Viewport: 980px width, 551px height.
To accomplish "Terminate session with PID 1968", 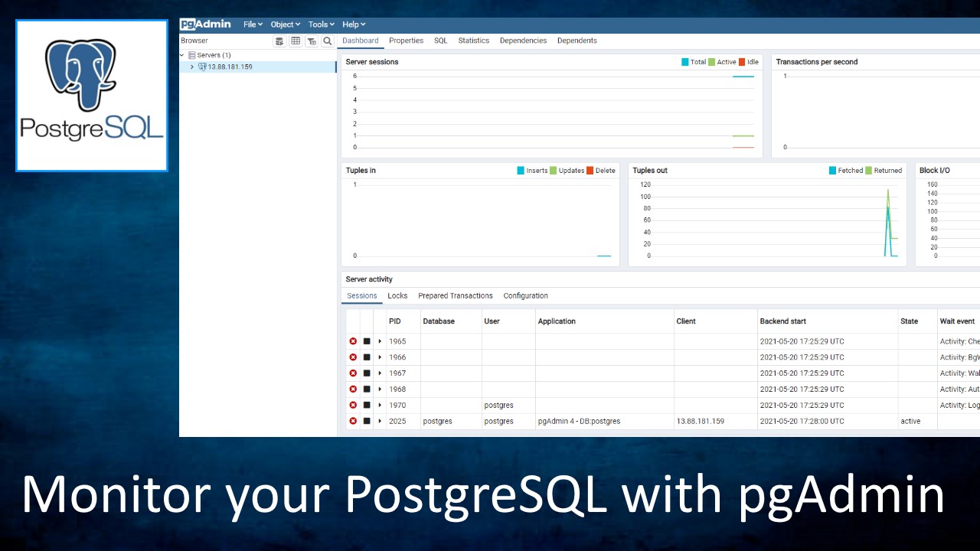I will 353,390.
